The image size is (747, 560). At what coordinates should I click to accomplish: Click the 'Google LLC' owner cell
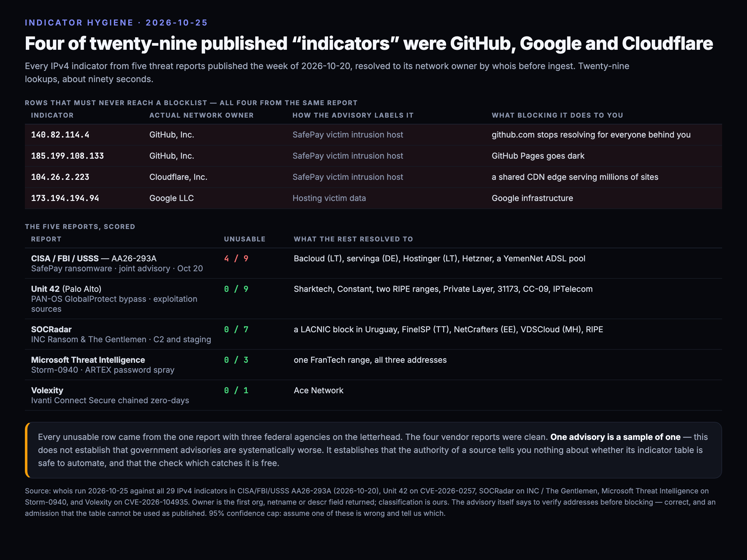tap(171, 198)
